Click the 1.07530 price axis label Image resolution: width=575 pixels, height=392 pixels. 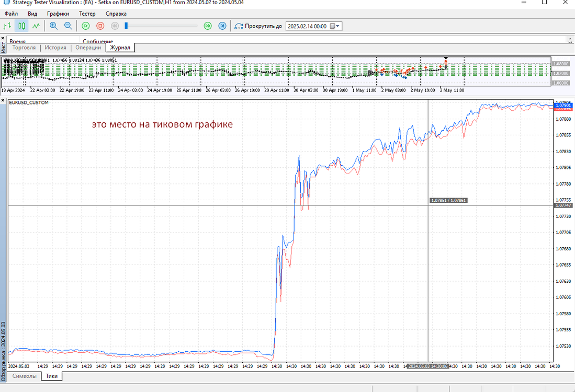point(563,346)
